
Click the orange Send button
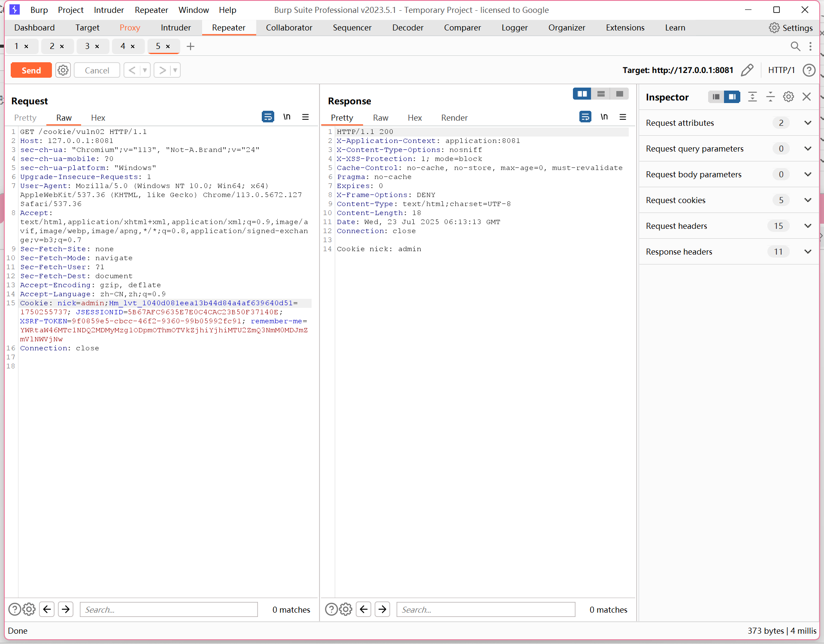31,70
